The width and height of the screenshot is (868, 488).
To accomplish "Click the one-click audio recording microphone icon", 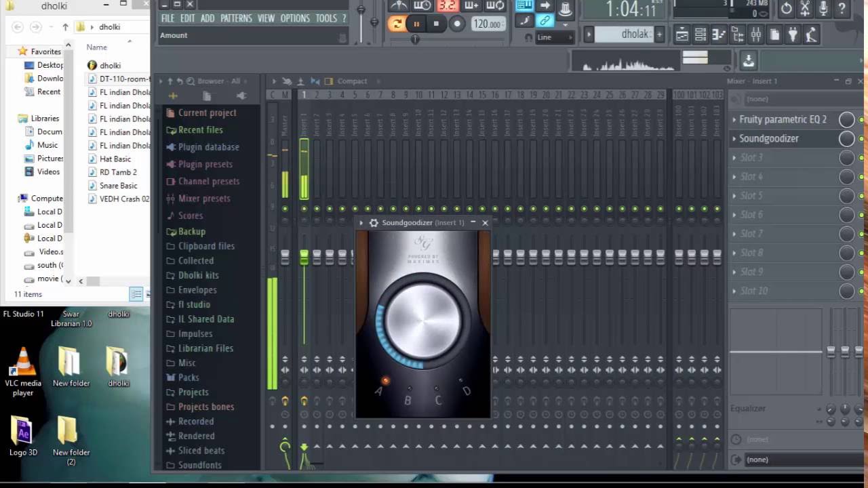I will pos(823,9).
